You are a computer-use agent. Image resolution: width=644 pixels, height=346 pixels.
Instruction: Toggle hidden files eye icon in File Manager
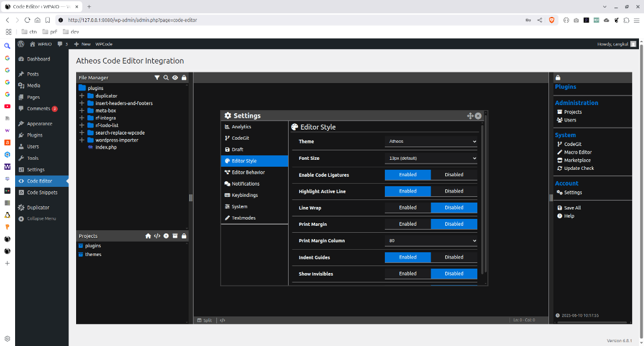point(175,77)
